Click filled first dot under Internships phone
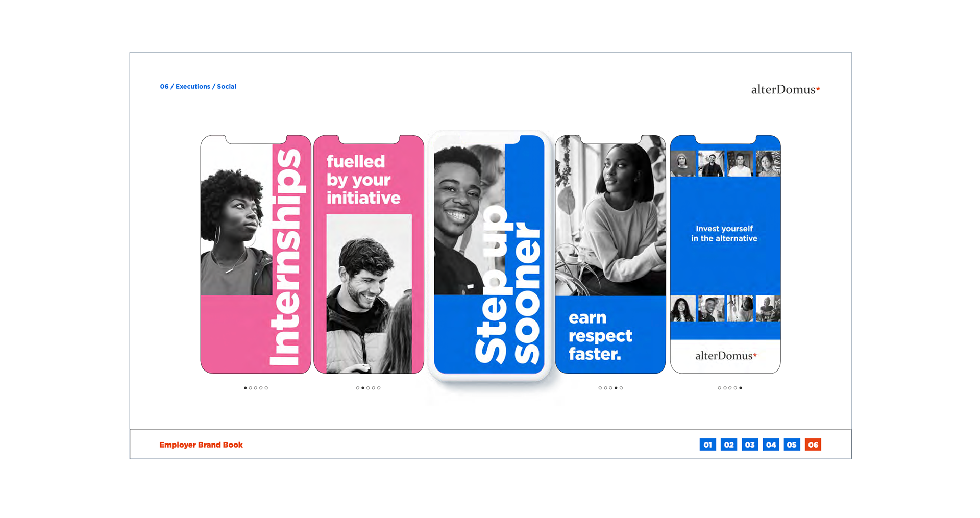Viewport: 980px width, 518px height. pos(245,388)
